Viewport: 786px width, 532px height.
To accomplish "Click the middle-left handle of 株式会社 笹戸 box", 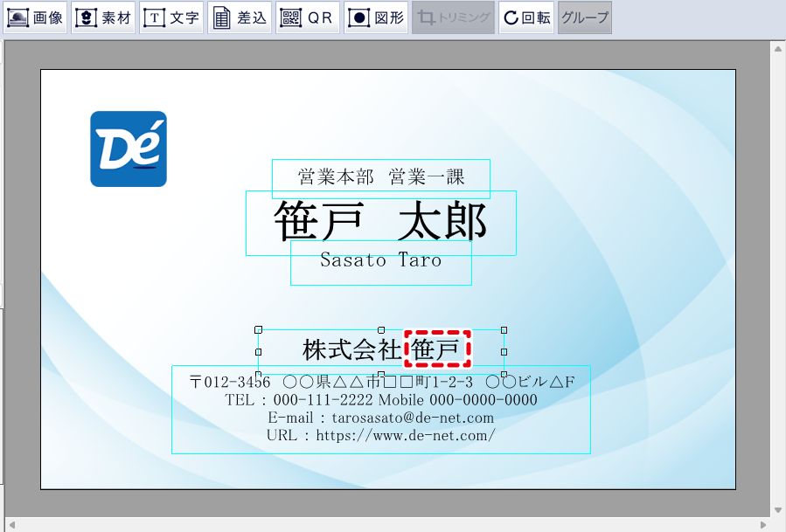I will [258, 352].
